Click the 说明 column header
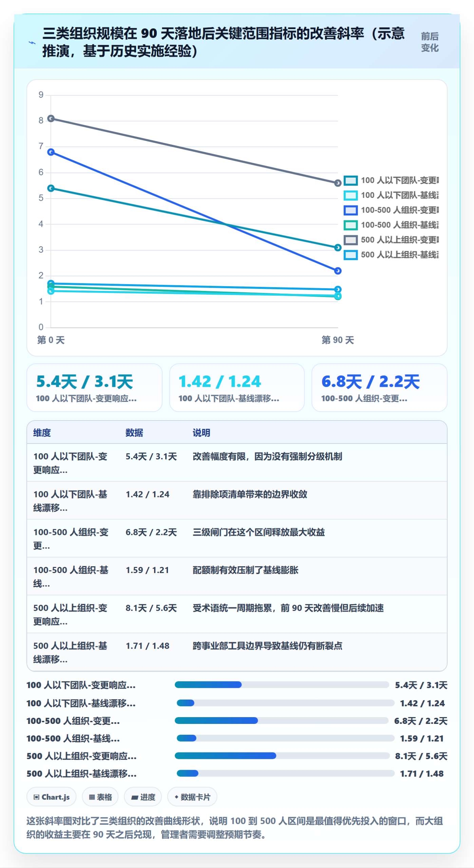This screenshot has width=474, height=868. click(x=202, y=433)
